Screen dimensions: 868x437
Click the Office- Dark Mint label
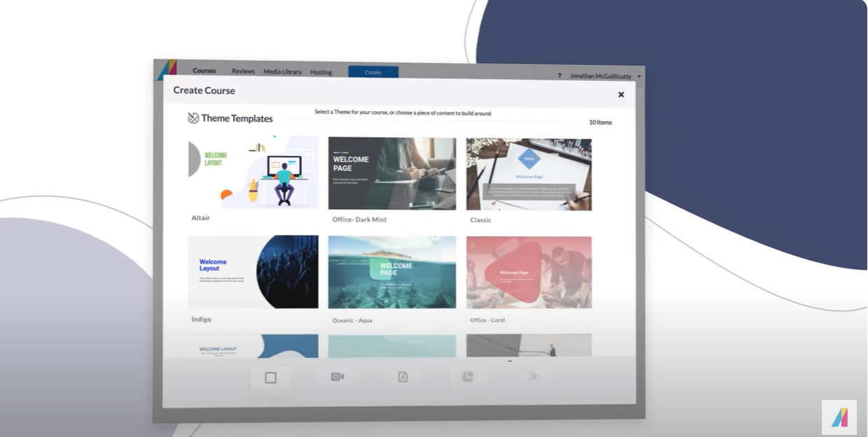[360, 220]
